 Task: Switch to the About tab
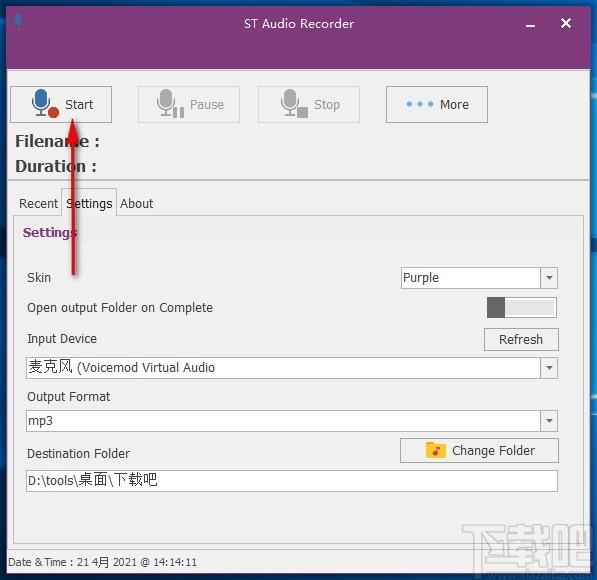137,203
